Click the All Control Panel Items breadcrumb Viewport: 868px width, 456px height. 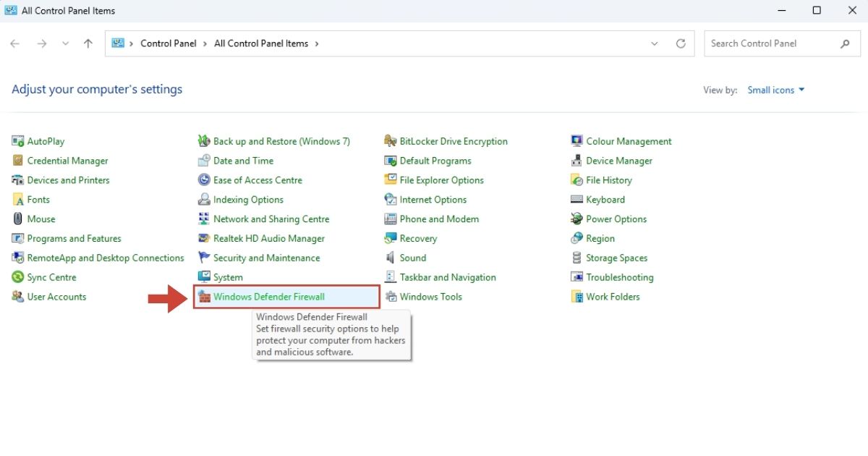[261, 43]
